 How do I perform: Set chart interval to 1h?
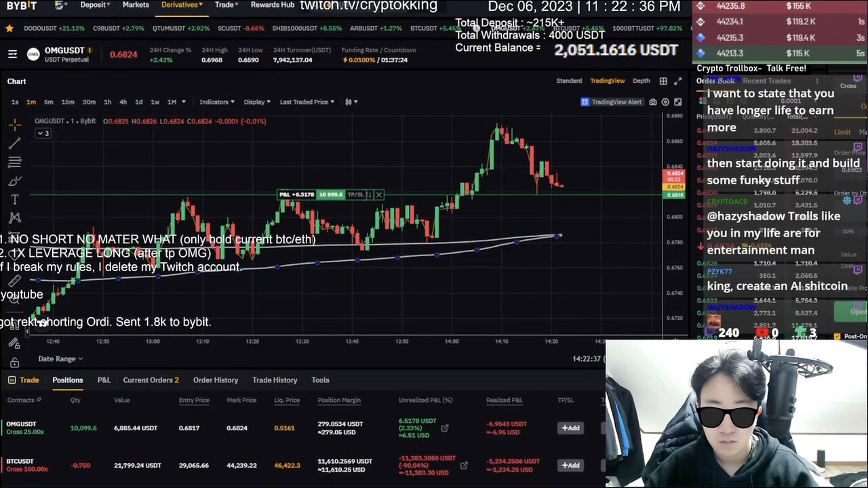coord(107,102)
